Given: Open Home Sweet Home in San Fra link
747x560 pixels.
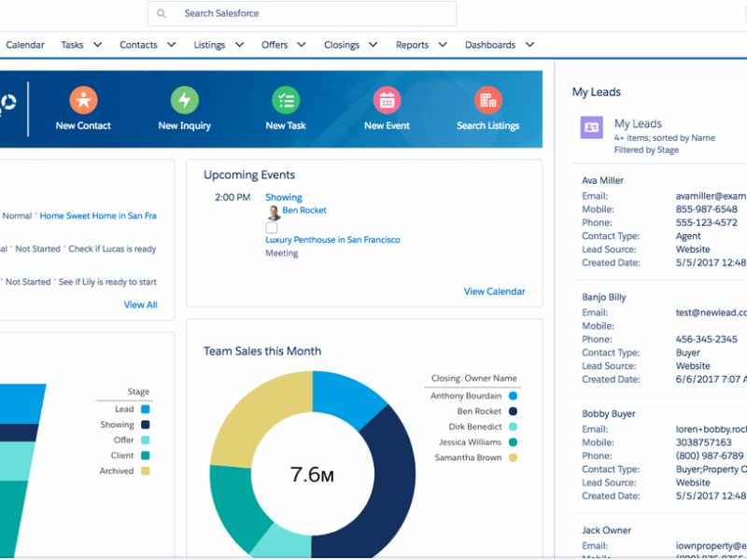Looking at the screenshot, I should click(98, 216).
